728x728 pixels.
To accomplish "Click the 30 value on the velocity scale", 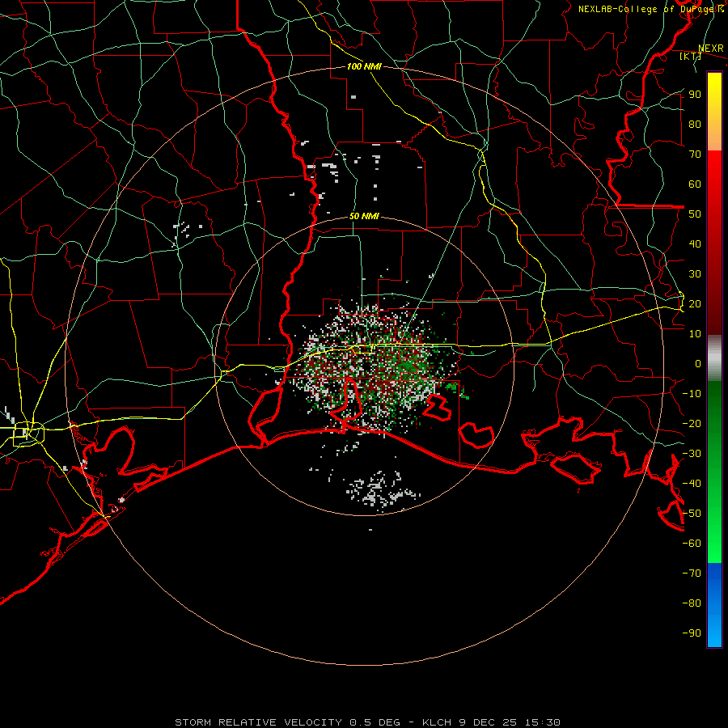I will (695, 274).
